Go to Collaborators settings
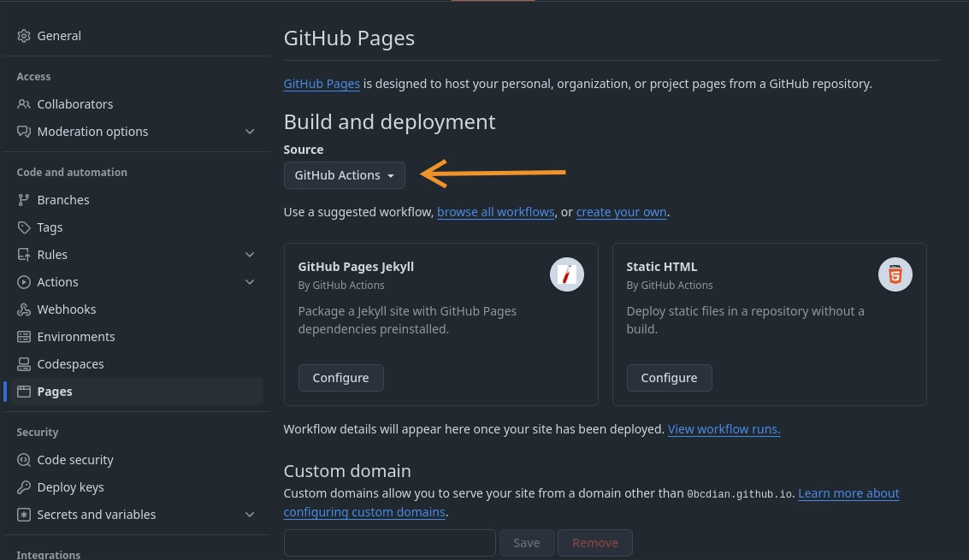The height and width of the screenshot is (560, 969). [137, 103]
